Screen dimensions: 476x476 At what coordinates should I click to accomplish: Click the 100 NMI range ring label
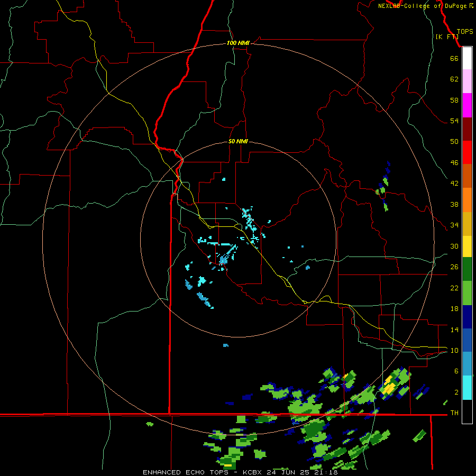[238, 43]
